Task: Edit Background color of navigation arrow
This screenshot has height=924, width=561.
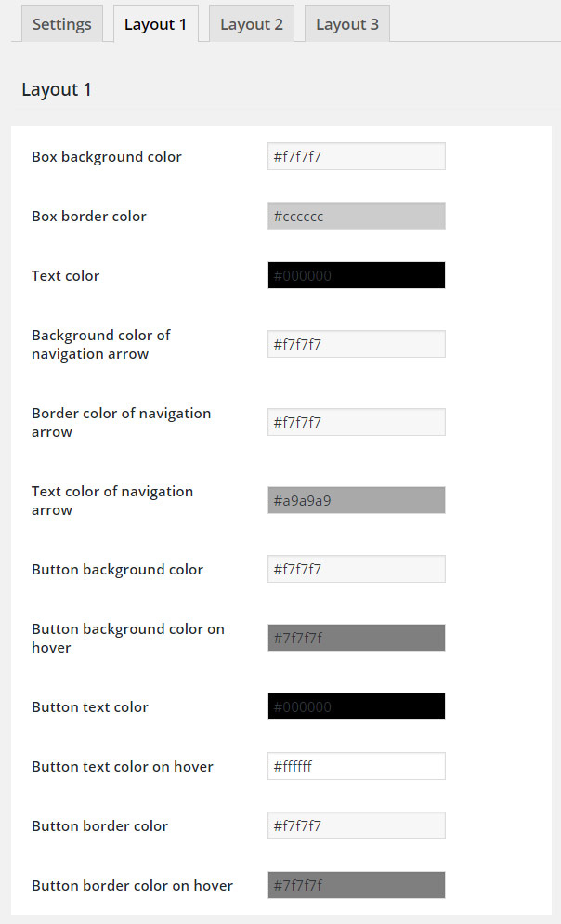Action: [357, 344]
